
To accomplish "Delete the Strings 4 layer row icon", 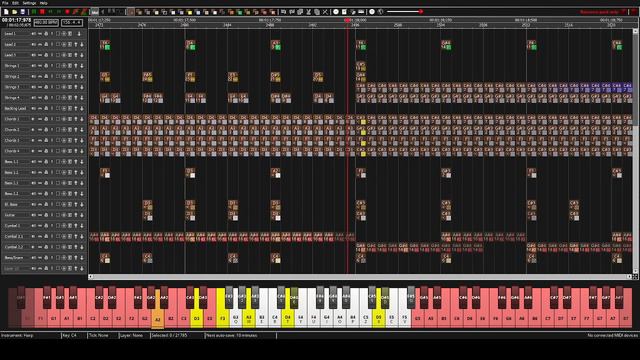I will (70, 98).
